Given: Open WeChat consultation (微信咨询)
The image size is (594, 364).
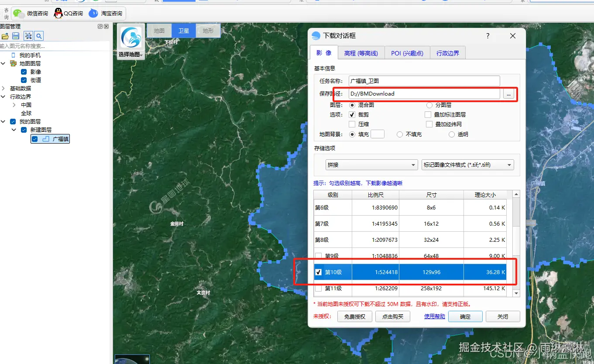Looking at the screenshot, I should pyautogui.click(x=31, y=14).
